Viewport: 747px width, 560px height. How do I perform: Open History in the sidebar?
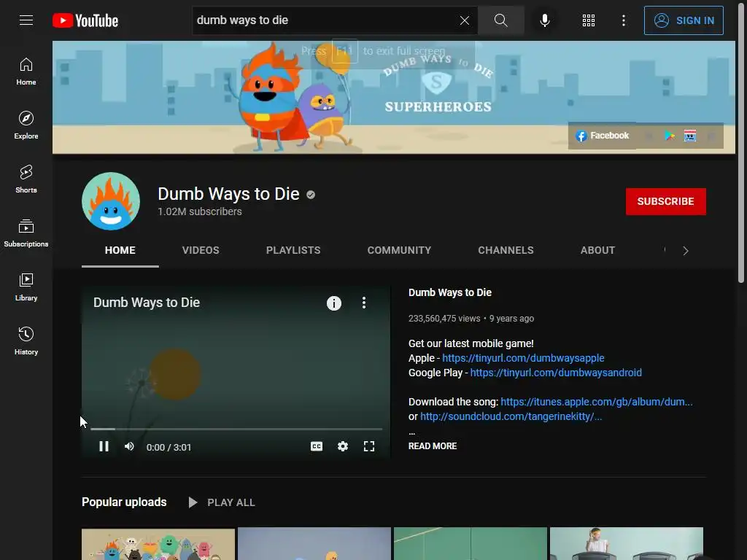click(x=26, y=341)
